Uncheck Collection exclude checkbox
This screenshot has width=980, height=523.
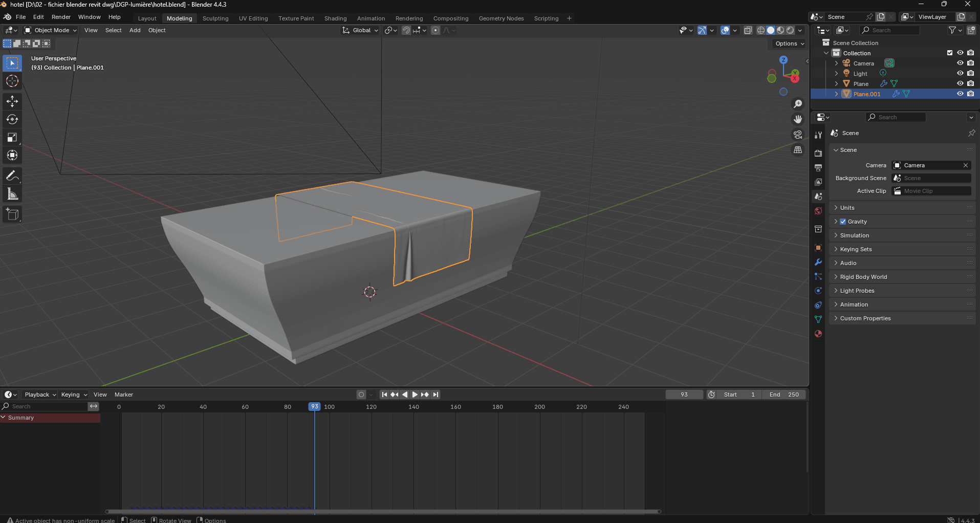[950, 53]
